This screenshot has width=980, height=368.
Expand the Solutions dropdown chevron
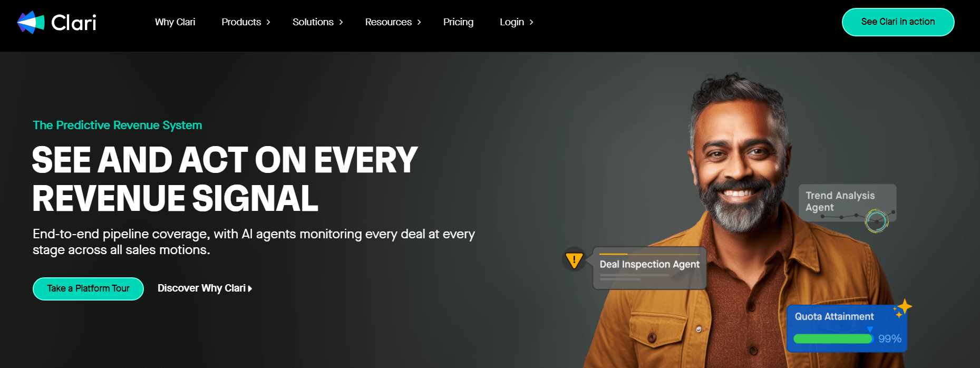coord(341,22)
